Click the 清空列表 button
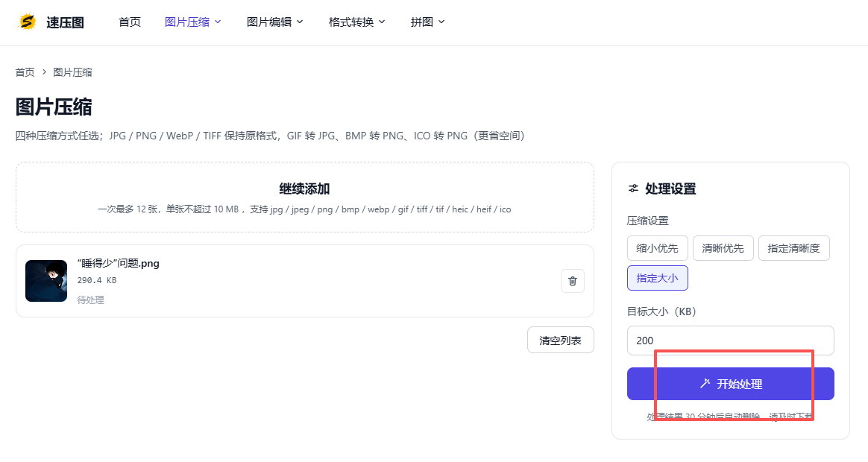 560,341
